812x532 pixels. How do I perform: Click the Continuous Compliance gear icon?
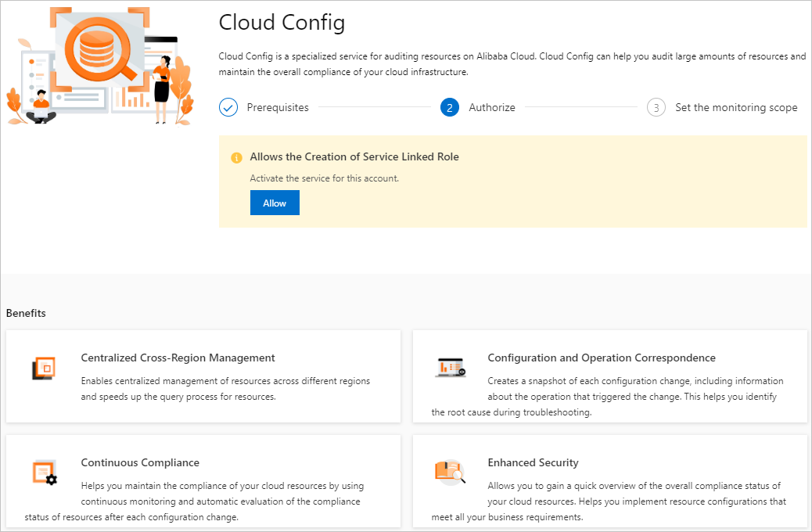[x=45, y=473]
